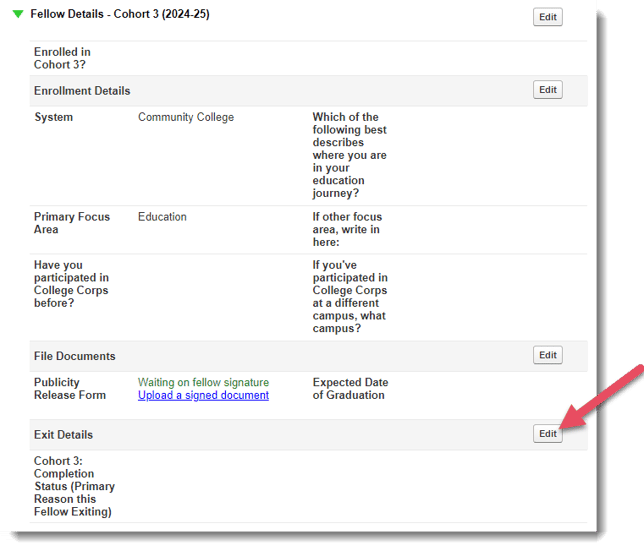This screenshot has width=644, height=551.
Task: Click the Expected Date of Graduation label
Action: 350,388
